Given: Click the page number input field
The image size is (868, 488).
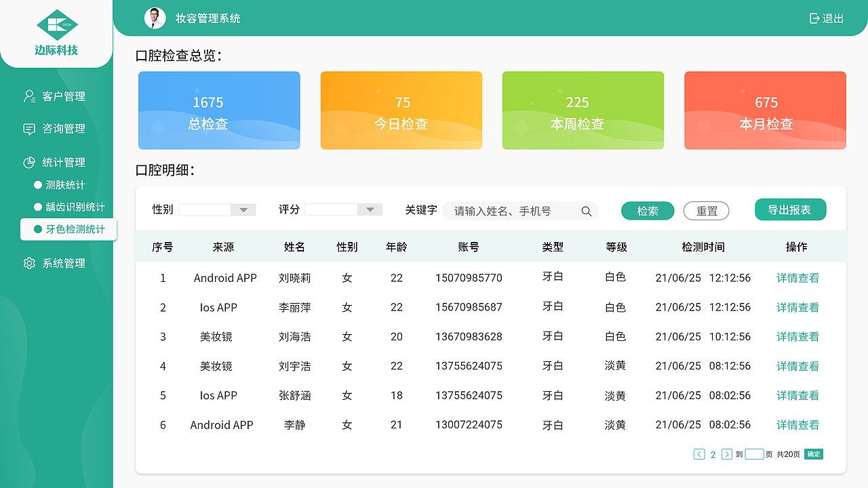Looking at the screenshot, I should (x=755, y=454).
